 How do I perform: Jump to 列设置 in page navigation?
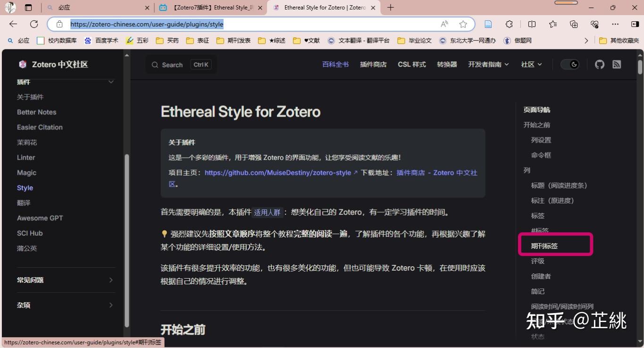click(x=541, y=140)
